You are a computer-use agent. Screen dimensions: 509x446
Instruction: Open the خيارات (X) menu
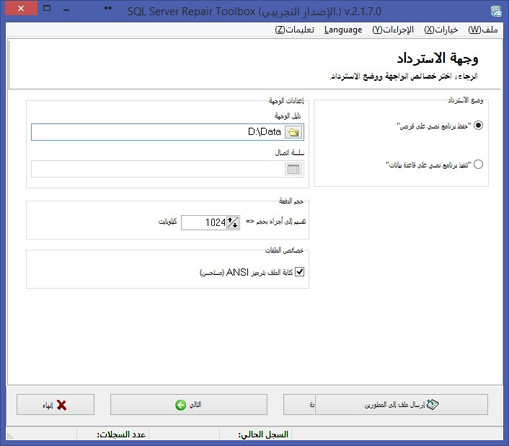coord(441,30)
